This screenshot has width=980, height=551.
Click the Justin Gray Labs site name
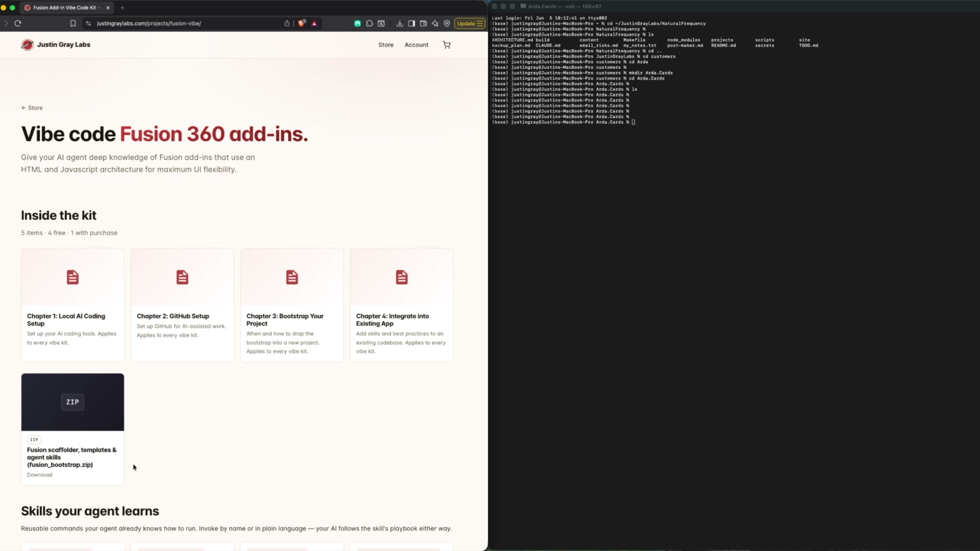64,45
